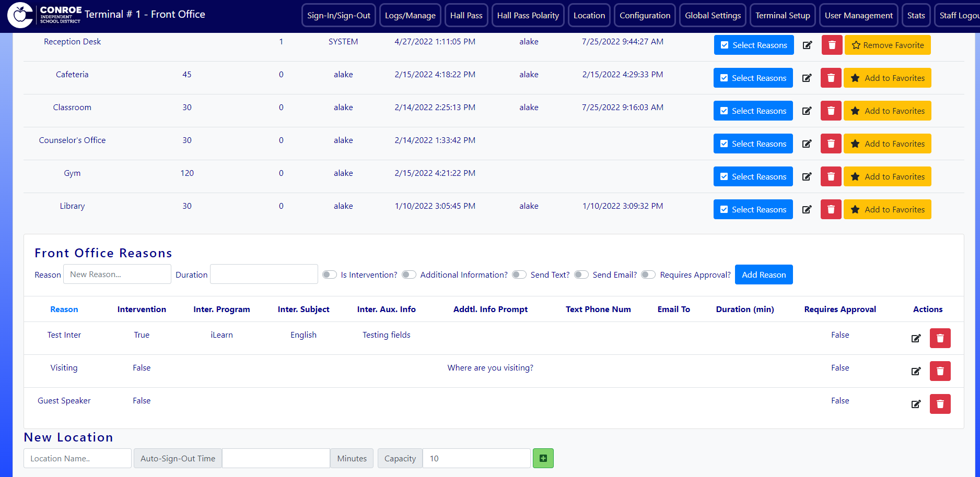980x477 pixels.
Task: Click the edit icon for Gym location
Action: 807,176
